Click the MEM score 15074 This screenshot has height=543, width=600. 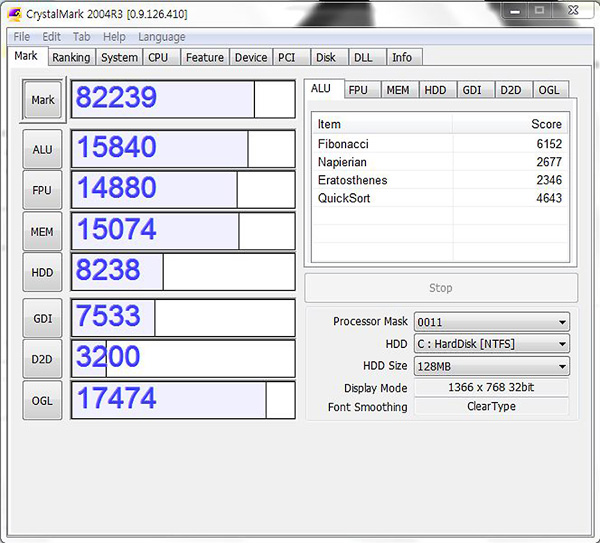[x=183, y=231]
